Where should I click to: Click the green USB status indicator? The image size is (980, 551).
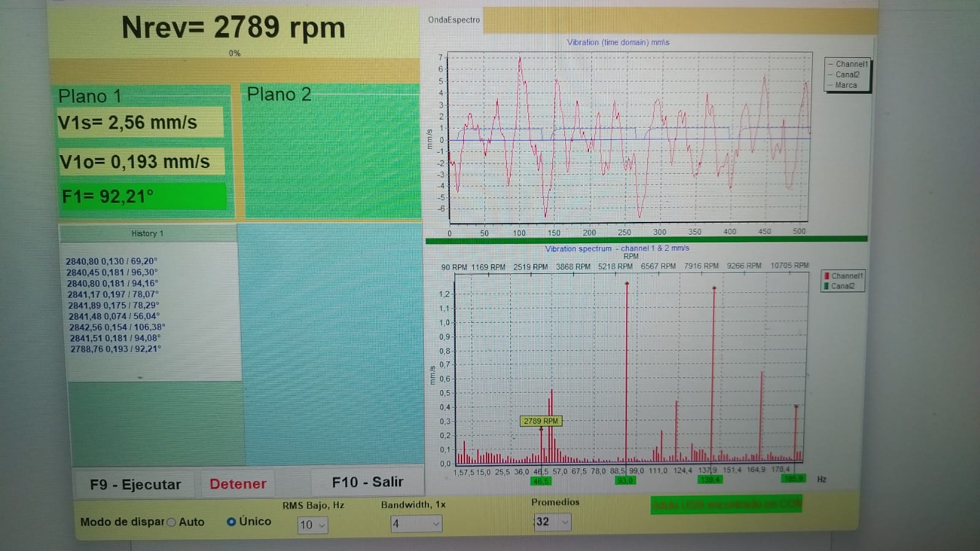pyautogui.click(x=726, y=504)
